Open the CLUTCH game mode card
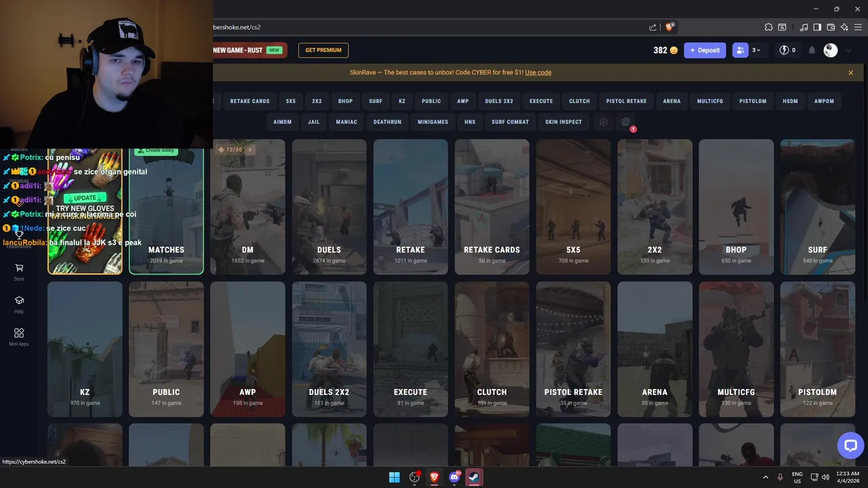This screenshot has height=488, width=868. coord(492,349)
